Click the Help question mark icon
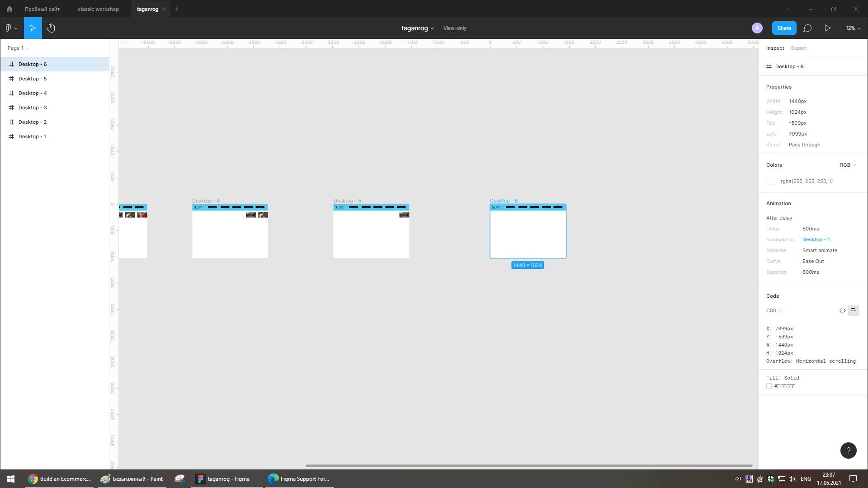Screen dimensions: 868x488 [848, 450]
